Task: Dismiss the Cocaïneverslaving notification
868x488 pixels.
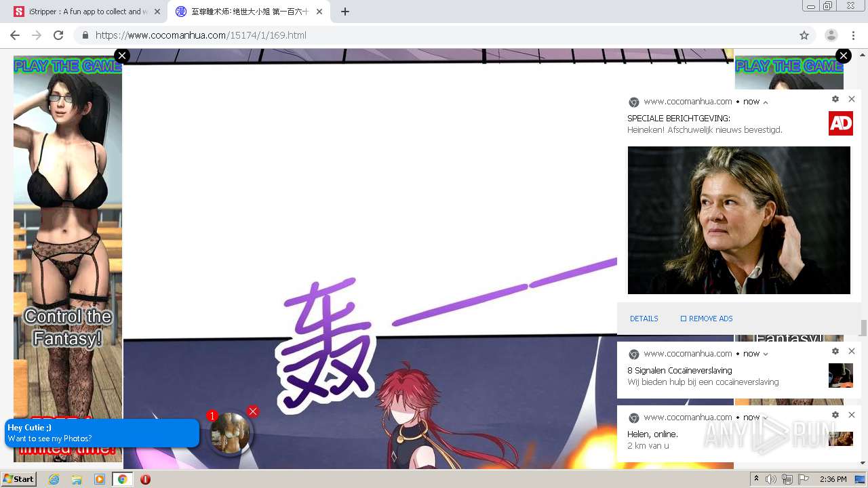Action: (852, 351)
